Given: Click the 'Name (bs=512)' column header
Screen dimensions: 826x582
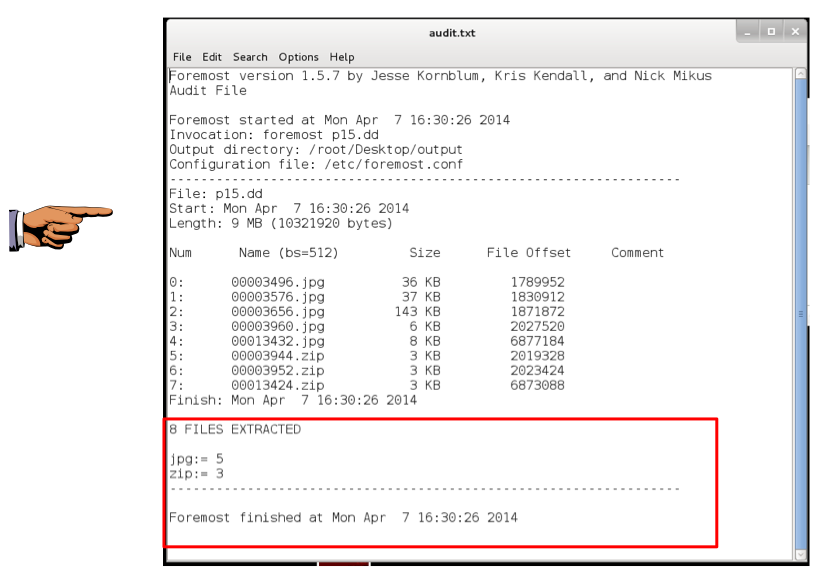Looking at the screenshot, I should tap(288, 253).
